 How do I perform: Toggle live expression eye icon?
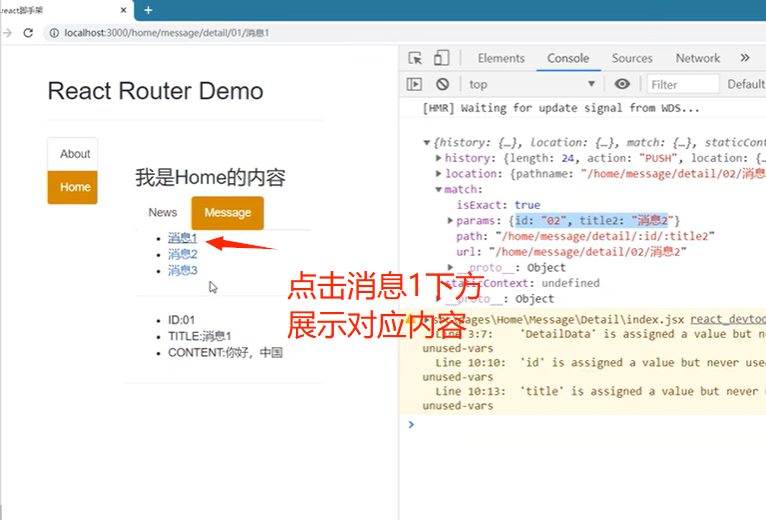click(x=622, y=84)
